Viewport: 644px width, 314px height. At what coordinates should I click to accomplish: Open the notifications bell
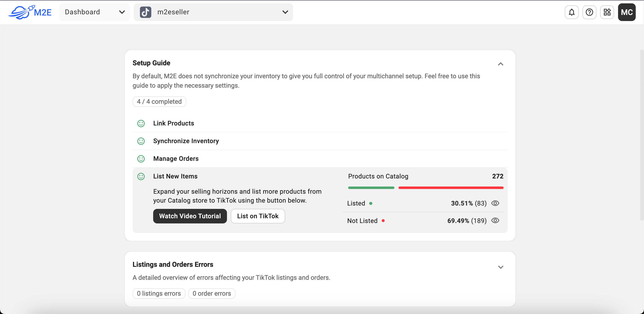(x=572, y=12)
